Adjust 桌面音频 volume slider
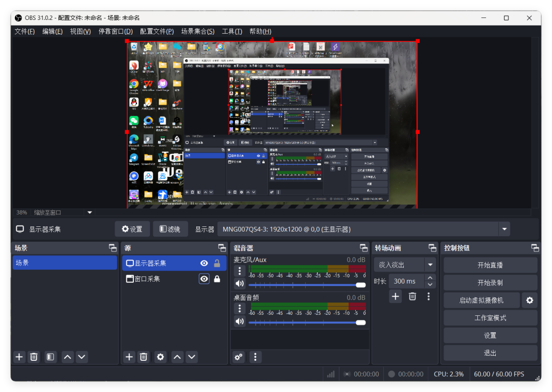This screenshot has width=552, height=392. 307,322
